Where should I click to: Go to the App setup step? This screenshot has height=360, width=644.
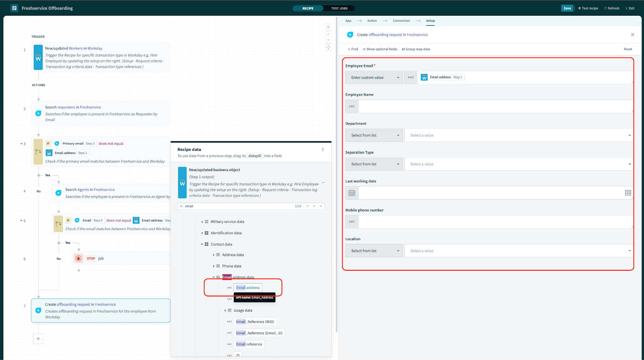[348, 21]
